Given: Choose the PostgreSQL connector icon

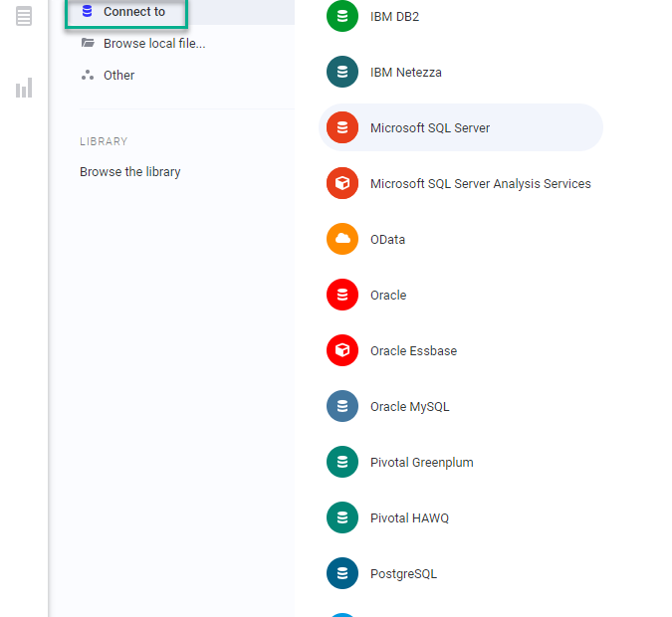Looking at the screenshot, I should [x=342, y=573].
